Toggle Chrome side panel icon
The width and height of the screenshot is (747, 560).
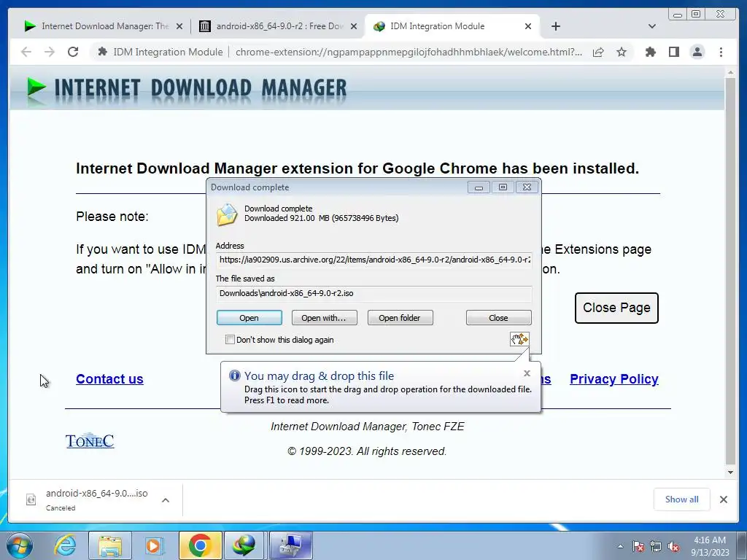673,52
